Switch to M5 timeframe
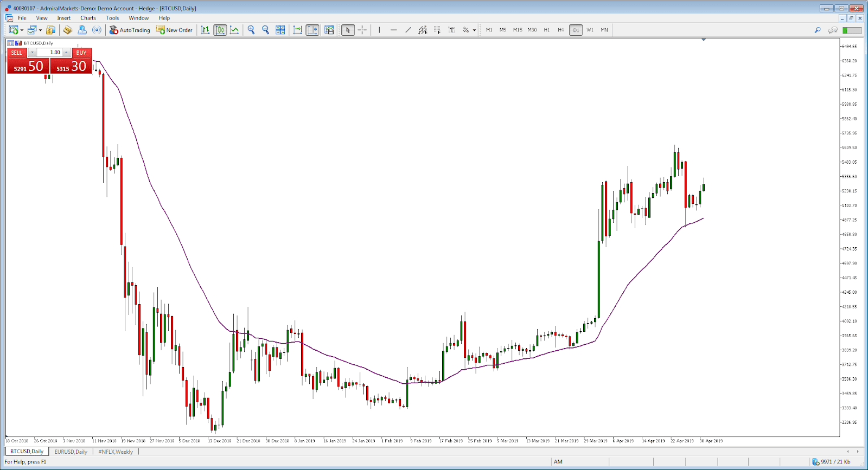 (x=503, y=30)
